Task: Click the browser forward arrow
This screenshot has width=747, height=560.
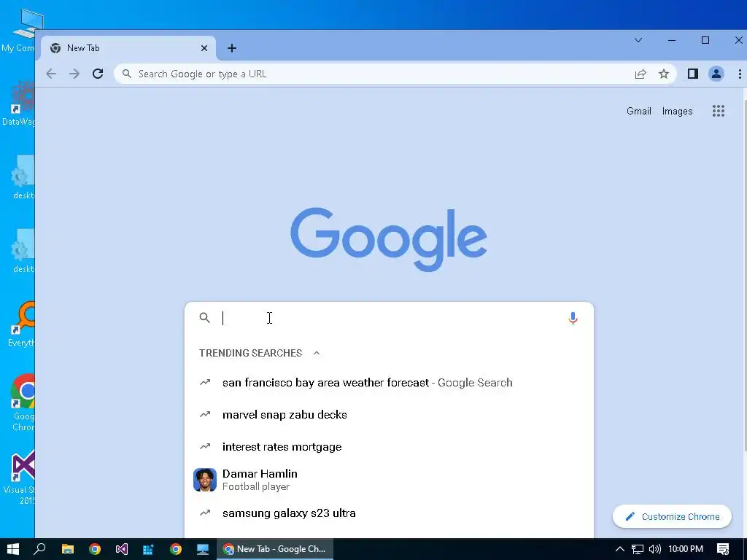Action: 74,74
